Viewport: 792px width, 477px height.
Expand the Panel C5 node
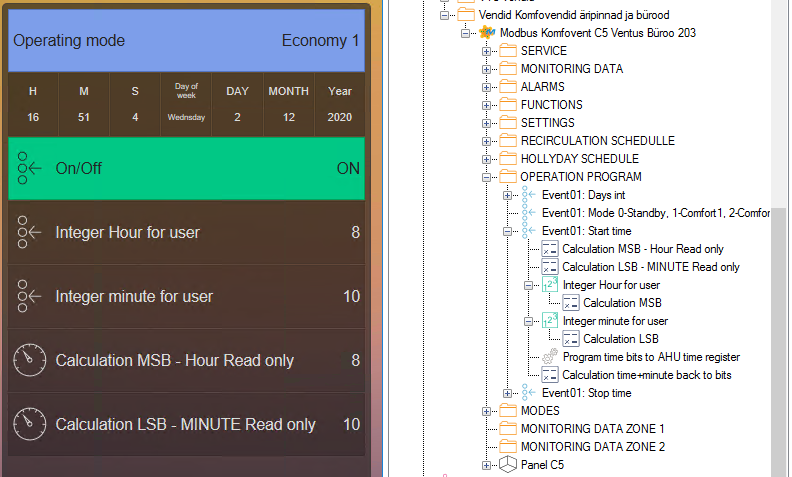coord(487,465)
